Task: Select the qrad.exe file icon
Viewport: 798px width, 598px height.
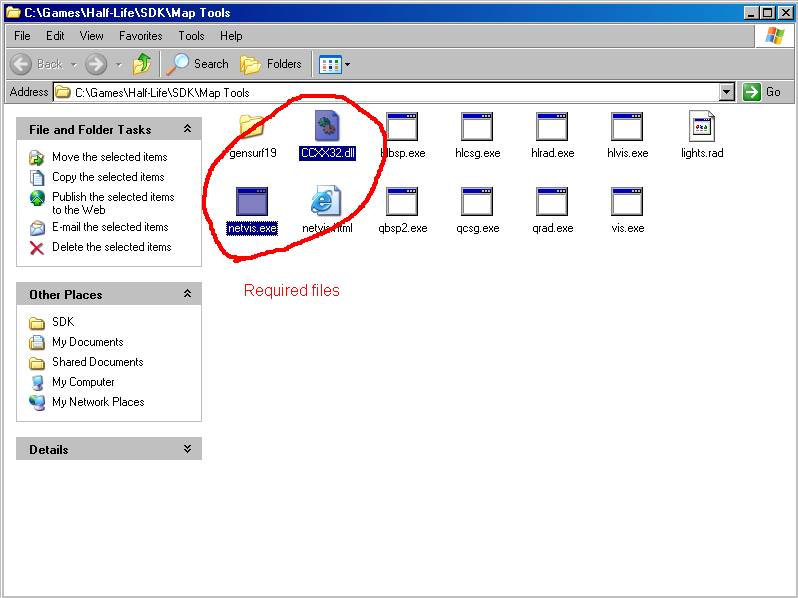Action: (552, 202)
